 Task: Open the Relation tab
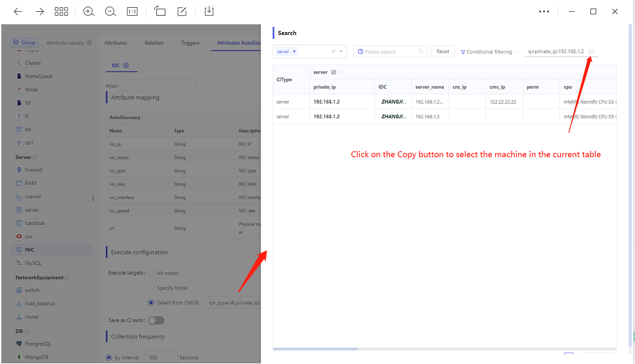[154, 43]
